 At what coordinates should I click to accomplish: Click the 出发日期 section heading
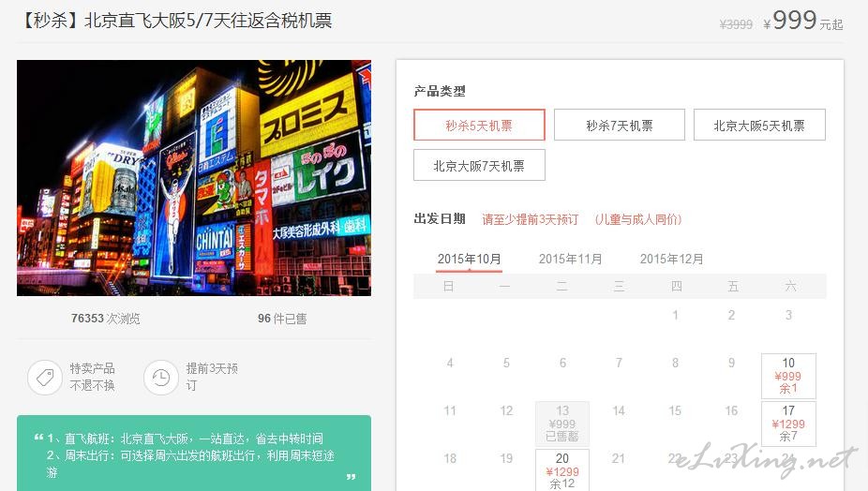tap(440, 218)
